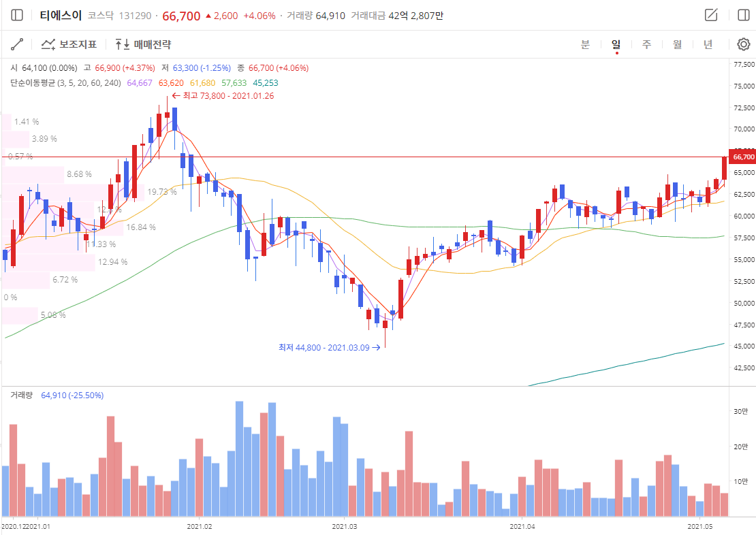
Task: Click 2021.02 date axis label
Action: click(x=200, y=526)
